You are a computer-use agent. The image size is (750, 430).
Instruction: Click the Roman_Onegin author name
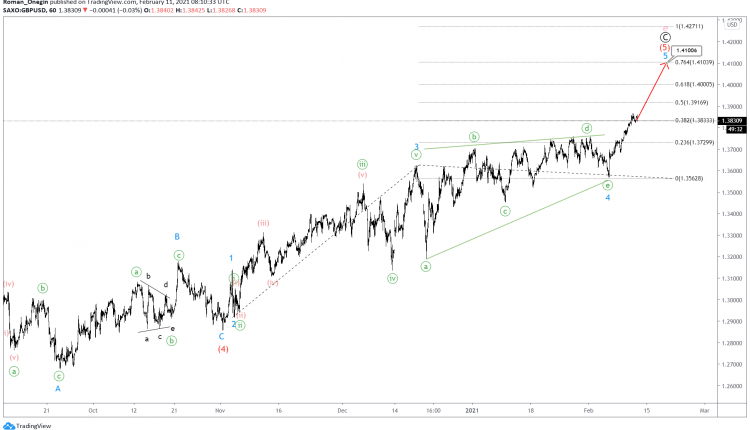[25, 2]
